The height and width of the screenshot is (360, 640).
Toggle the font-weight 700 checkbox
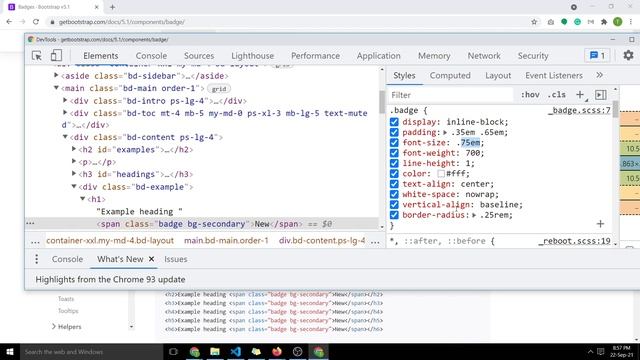pyautogui.click(x=394, y=153)
